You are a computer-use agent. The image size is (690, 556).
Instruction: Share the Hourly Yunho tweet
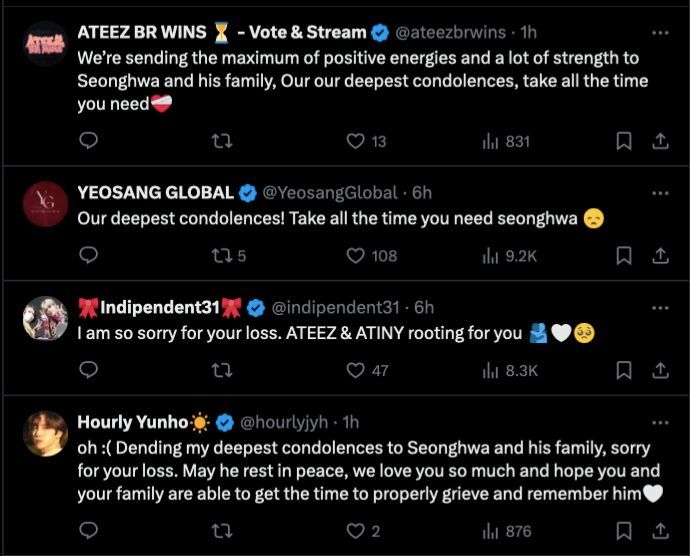660,532
